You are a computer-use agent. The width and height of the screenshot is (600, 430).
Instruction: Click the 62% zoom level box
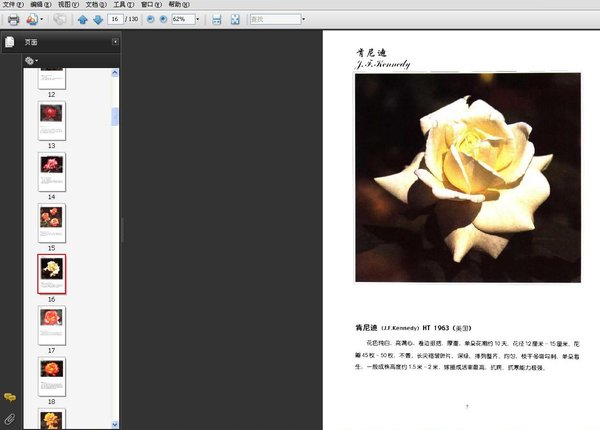[183, 19]
